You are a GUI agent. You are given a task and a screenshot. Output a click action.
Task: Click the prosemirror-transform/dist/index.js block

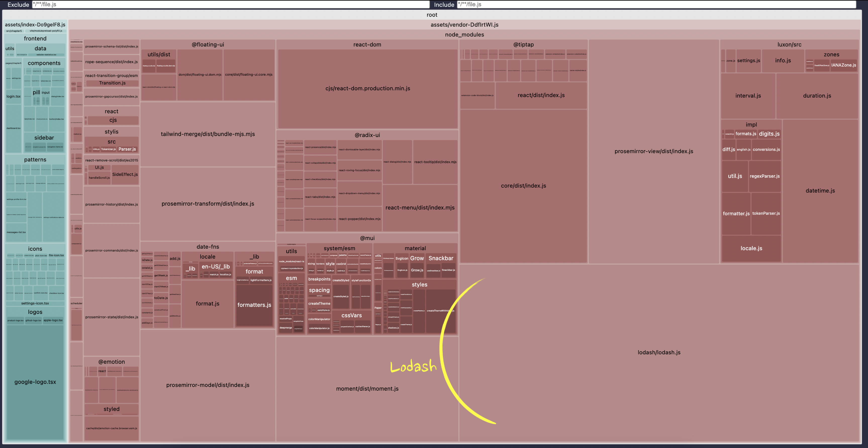(208, 204)
